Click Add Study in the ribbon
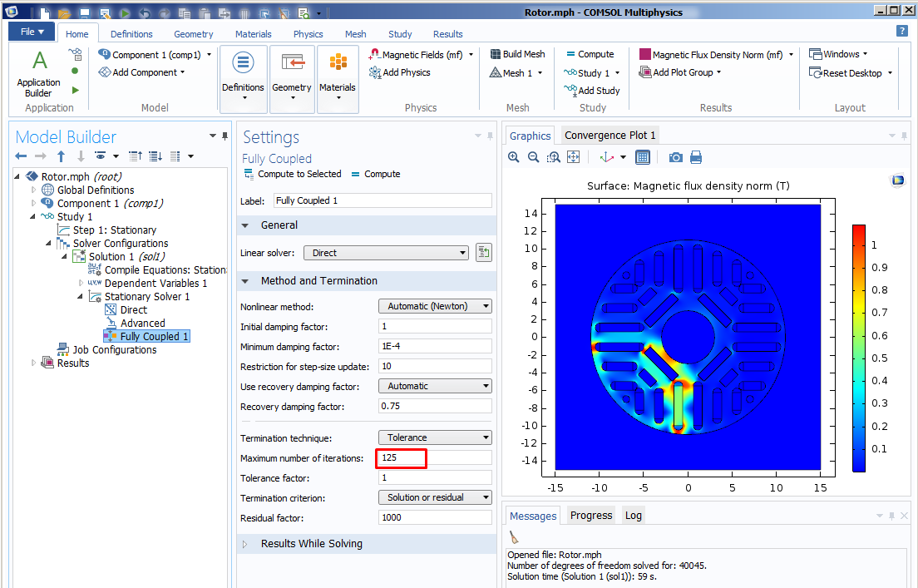This screenshot has width=918, height=588. (x=592, y=90)
